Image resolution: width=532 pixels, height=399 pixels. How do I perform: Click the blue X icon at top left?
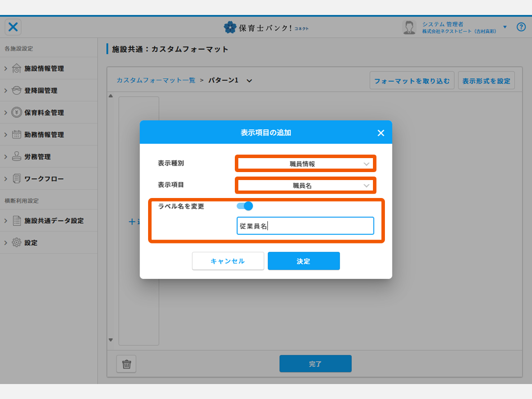pyautogui.click(x=13, y=27)
